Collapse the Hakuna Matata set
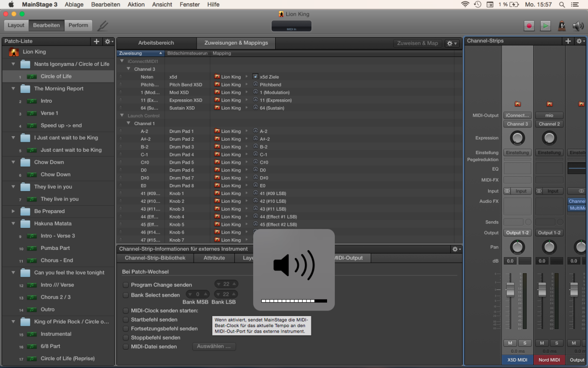 point(13,224)
